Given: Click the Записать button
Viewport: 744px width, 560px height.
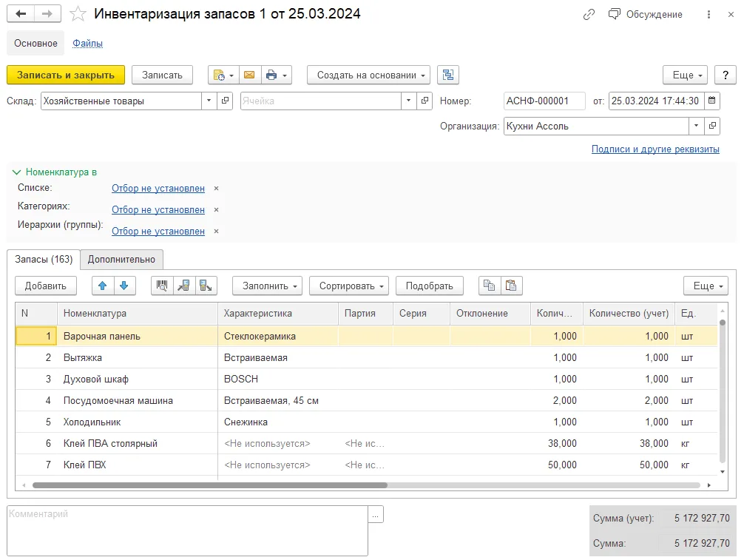Looking at the screenshot, I should pyautogui.click(x=162, y=75).
